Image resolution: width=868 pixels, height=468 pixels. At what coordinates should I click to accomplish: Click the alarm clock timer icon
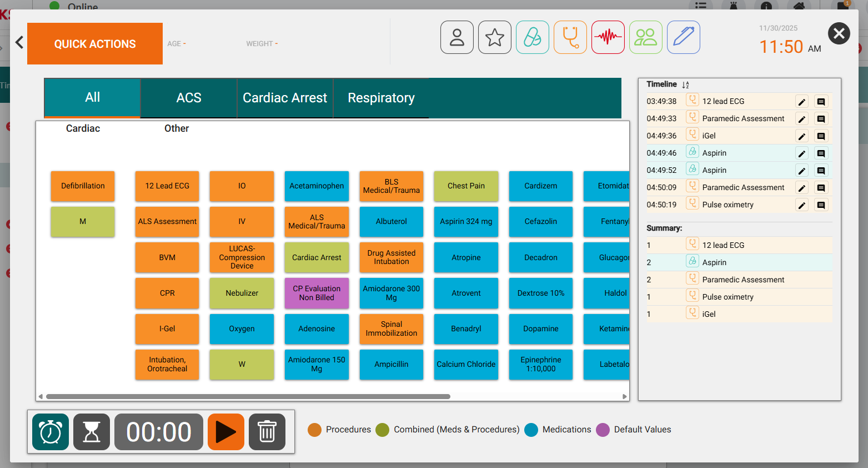click(x=50, y=432)
